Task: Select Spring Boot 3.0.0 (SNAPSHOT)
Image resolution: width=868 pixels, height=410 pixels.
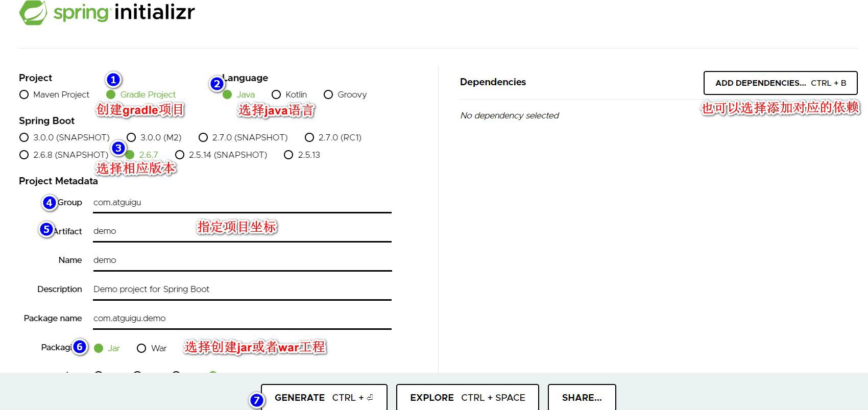Action: click(x=64, y=137)
